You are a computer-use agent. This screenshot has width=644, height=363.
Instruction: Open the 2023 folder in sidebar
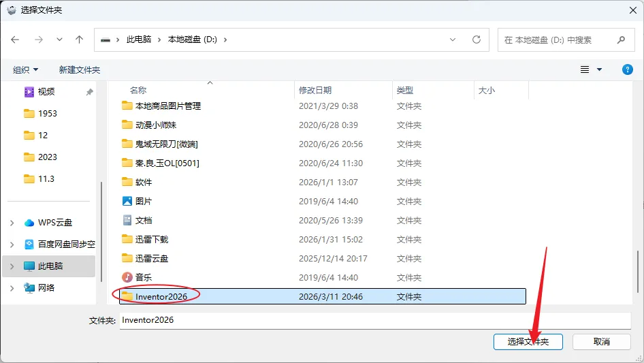[x=41, y=157]
